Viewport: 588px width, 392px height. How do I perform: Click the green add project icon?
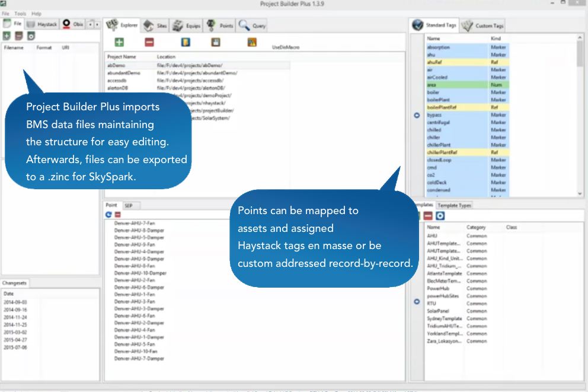click(x=119, y=42)
